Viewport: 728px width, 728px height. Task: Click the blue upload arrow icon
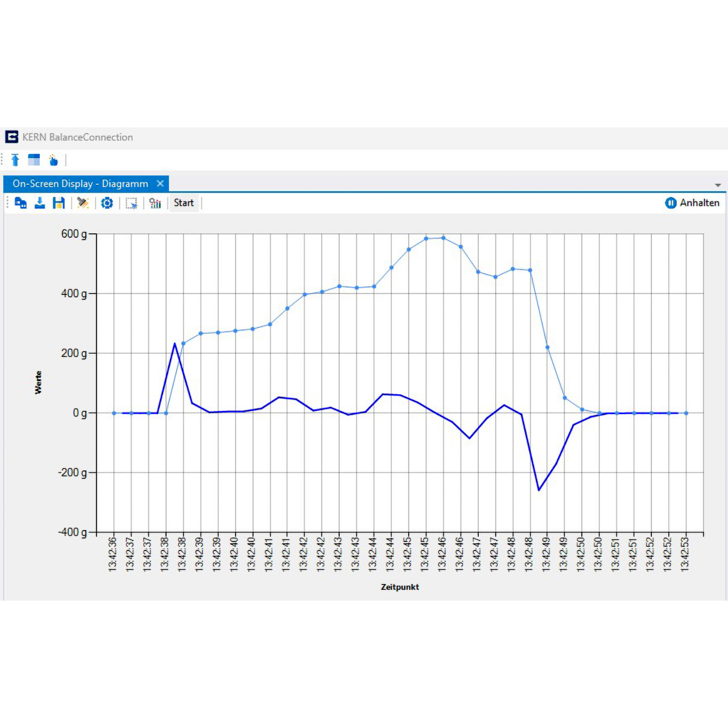pyautogui.click(x=15, y=160)
